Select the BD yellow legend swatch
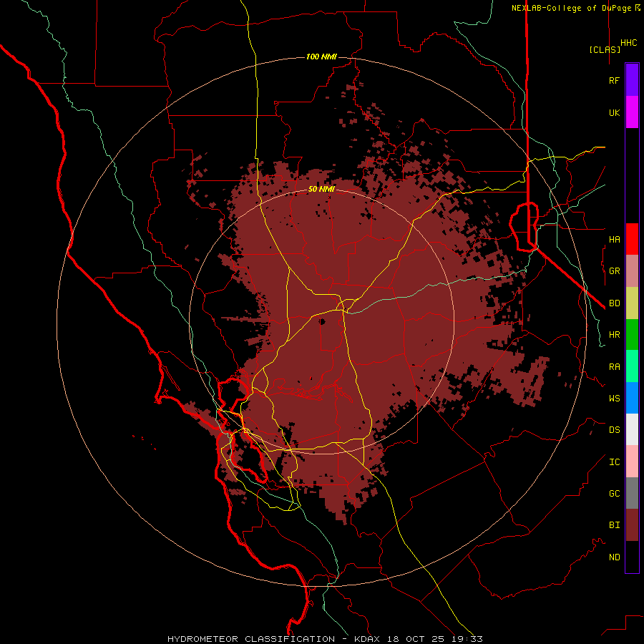This screenshot has width=644, height=644. point(632,303)
